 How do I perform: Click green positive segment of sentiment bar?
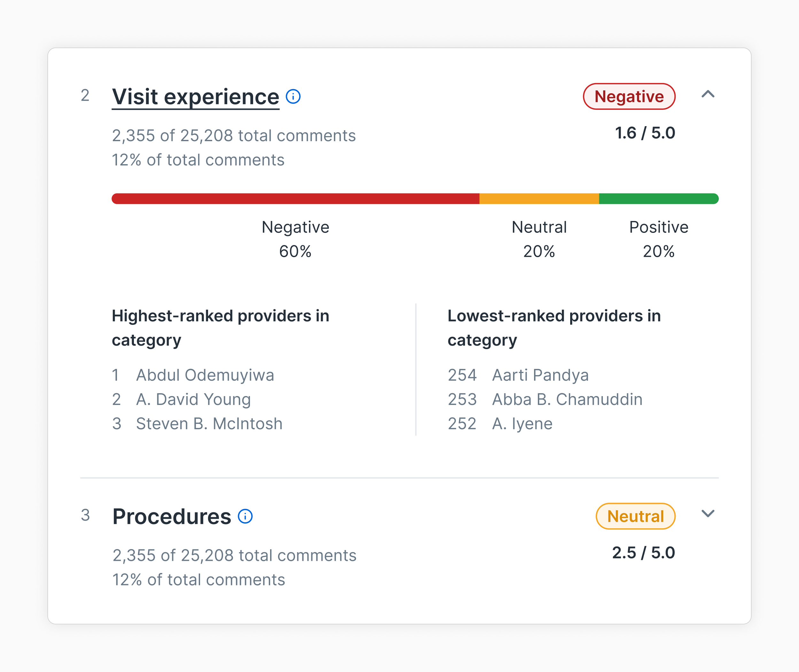[x=658, y=198]
